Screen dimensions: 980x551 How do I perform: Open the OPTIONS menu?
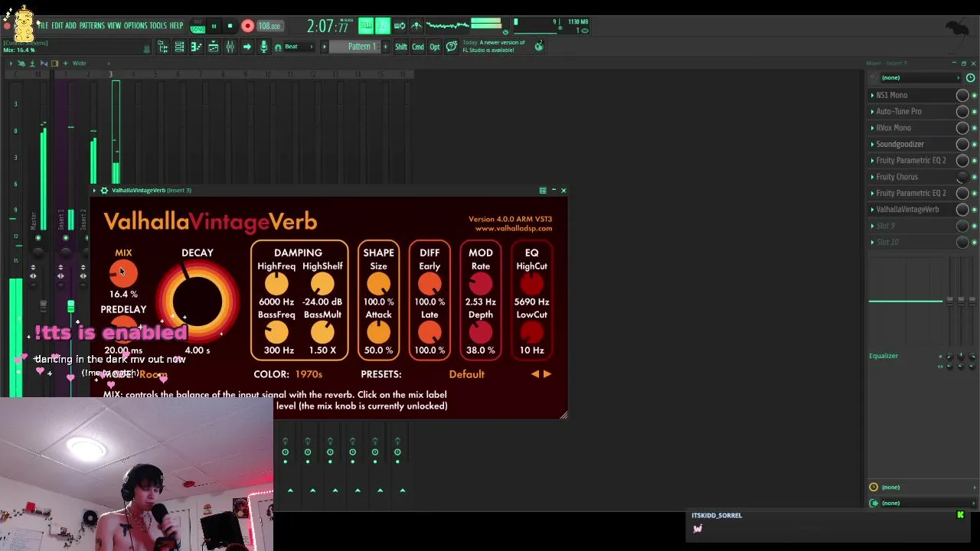[x=136, y=26]
